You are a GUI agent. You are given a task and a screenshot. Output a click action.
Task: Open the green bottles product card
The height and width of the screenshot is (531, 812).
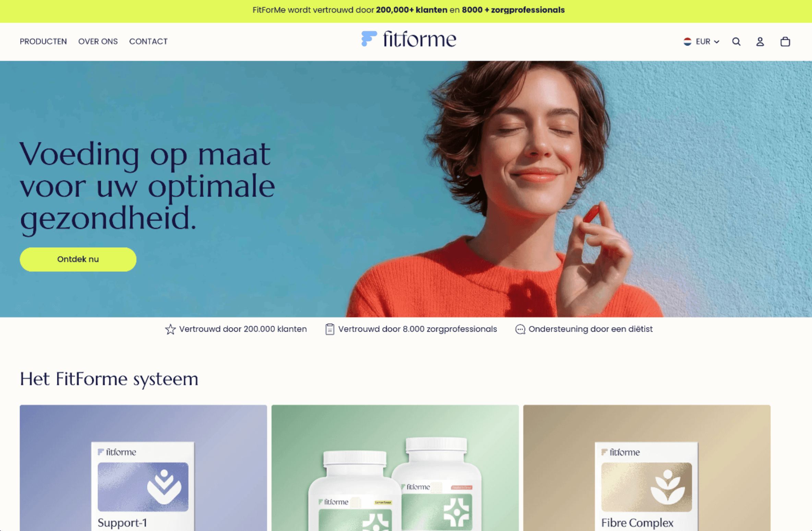[x=395, y=468]
